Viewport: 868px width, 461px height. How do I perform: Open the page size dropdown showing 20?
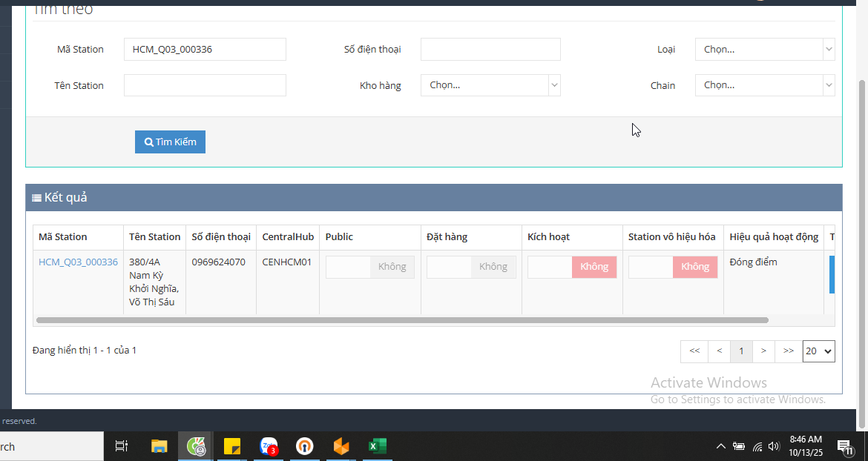[819, 351]
